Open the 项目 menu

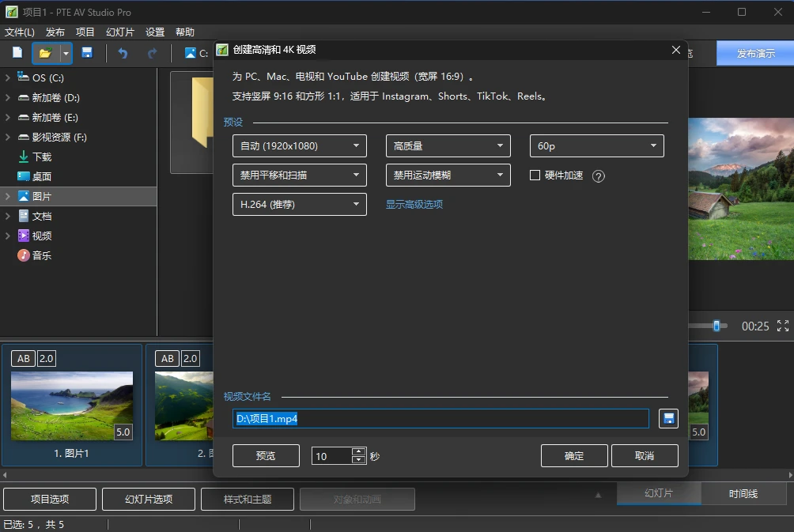point(85,32)
